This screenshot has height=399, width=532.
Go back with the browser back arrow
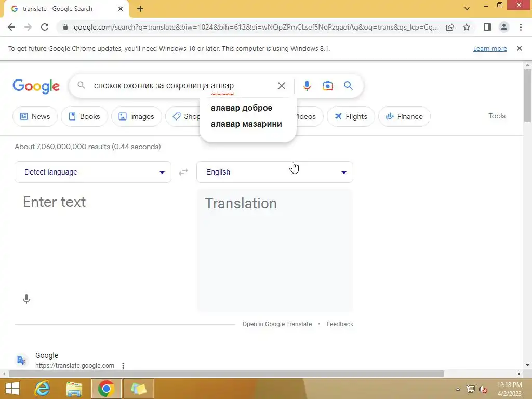click(x=11, y=27)
